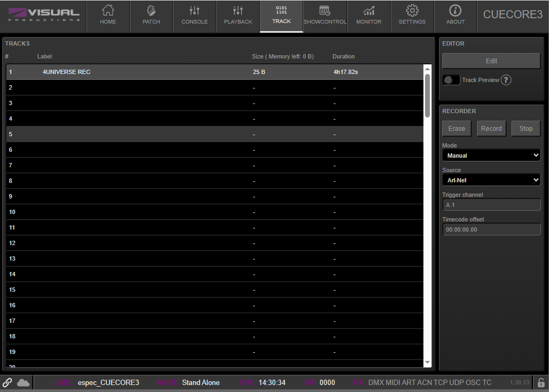The height and width of the screenshot is (392, 549).
Task: Click the link chain icon in status bar
Action: [8, 382]
